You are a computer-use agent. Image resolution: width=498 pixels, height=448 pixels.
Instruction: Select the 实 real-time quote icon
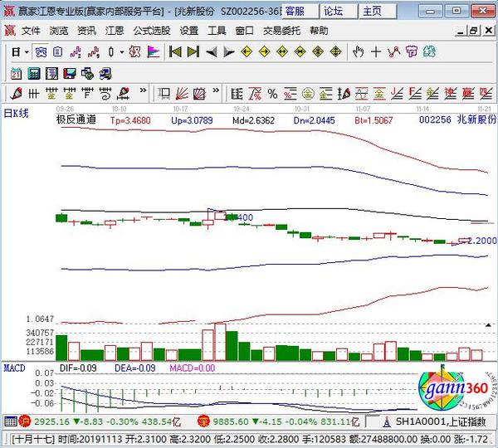[41, 52]
